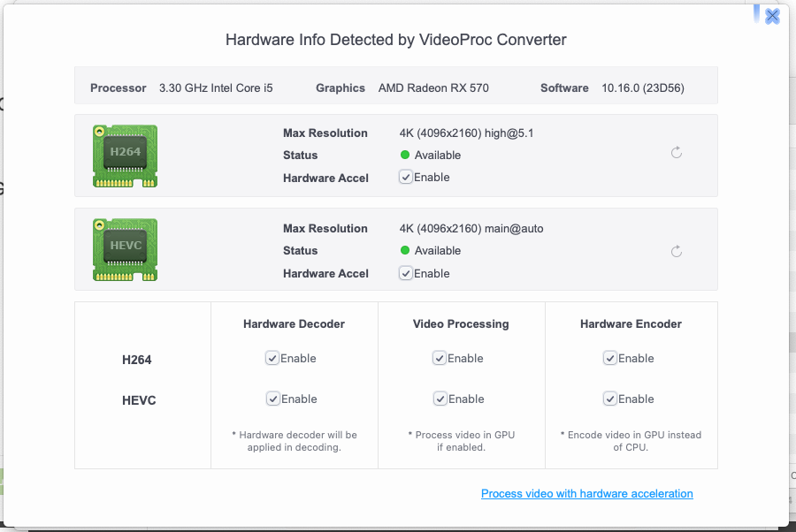Click 'Process video in GPU if enabled' note

click(x=462, y=441)
